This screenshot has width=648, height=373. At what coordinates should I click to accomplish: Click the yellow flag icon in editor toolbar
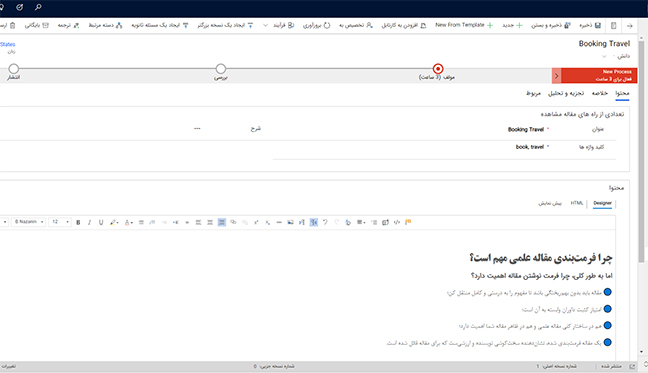408,223
